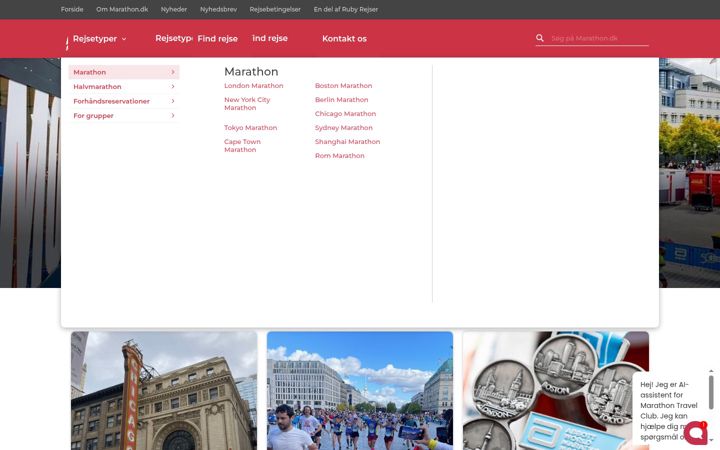Open Rom Marathon link
The height and width of the screenshot is (450, 720).
coord(340,156)
